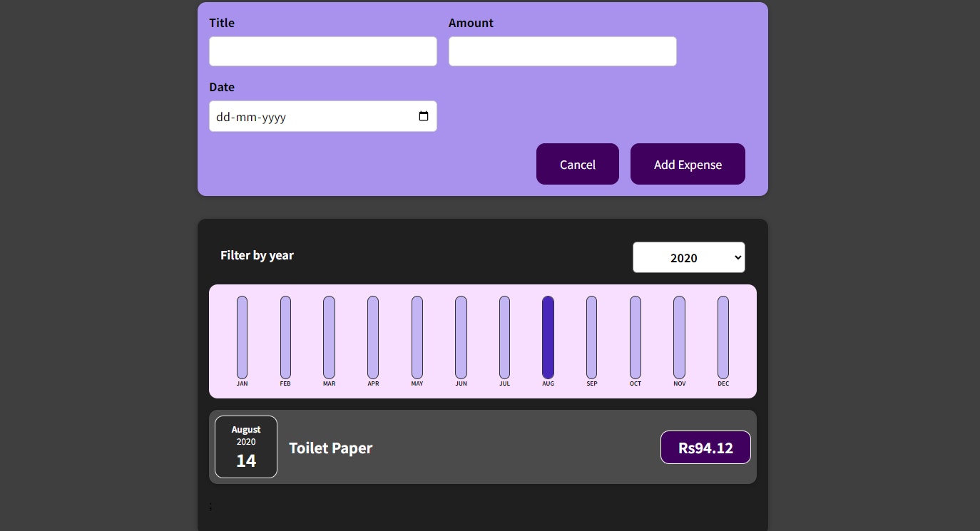Click the Date input showing dd-mm-yyyy
980x531 pixels.
coord(323,116)
